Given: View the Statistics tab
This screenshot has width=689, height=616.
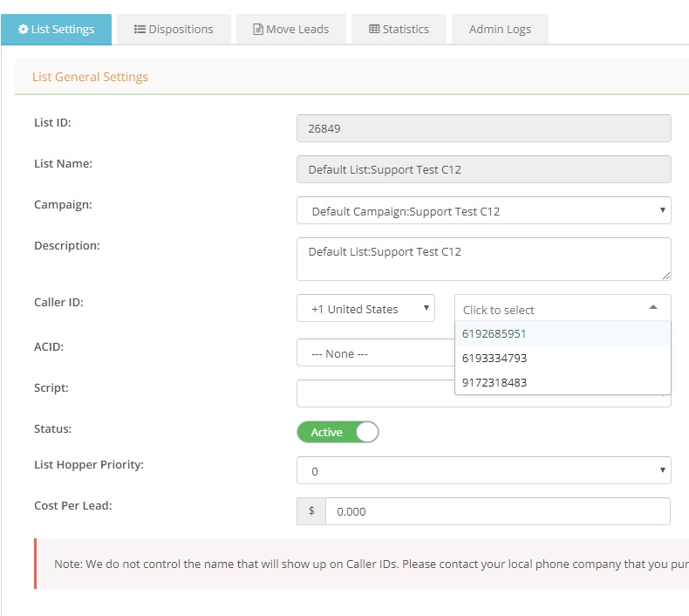Looking at the screenshot, I should [x=399, y=30].
